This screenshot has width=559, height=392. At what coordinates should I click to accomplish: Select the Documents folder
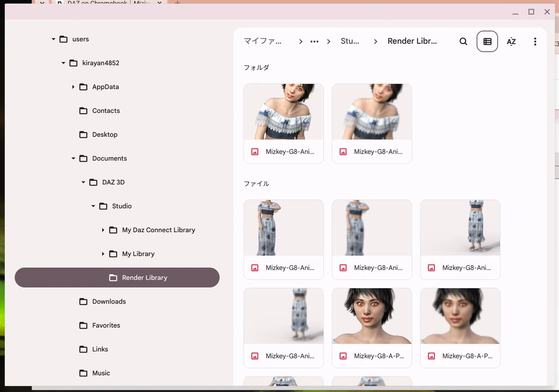click(x=117, y=158)
